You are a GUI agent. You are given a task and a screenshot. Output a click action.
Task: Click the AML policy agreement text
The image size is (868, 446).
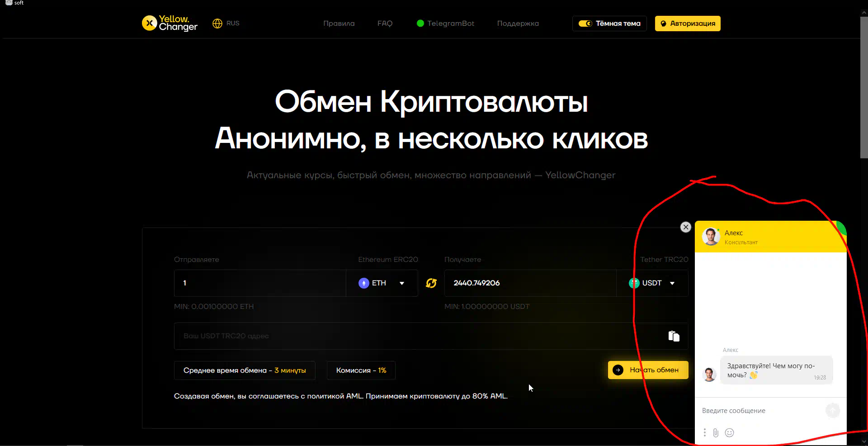tap(341, 396)
